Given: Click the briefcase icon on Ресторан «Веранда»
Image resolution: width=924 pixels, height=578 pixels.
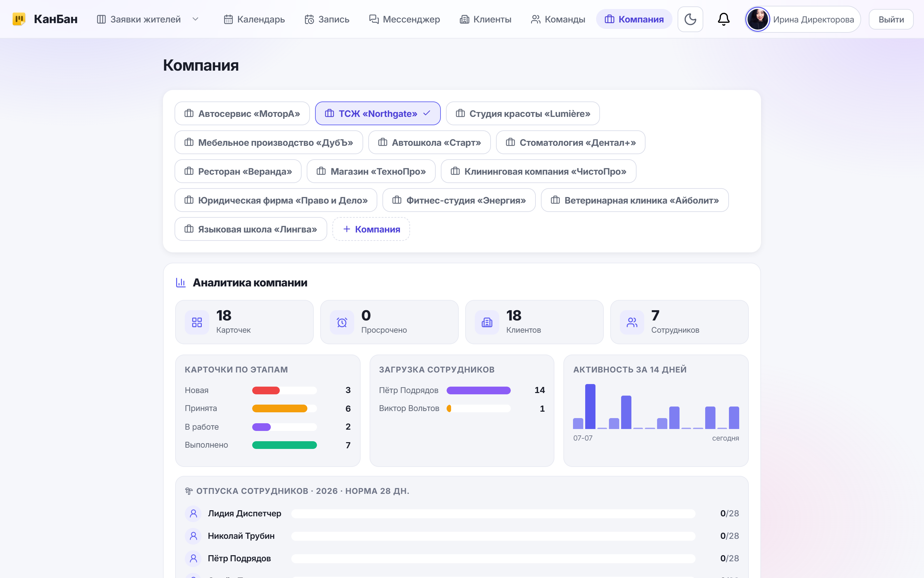Looking at the screenshot, I should (x=189, y=171).
